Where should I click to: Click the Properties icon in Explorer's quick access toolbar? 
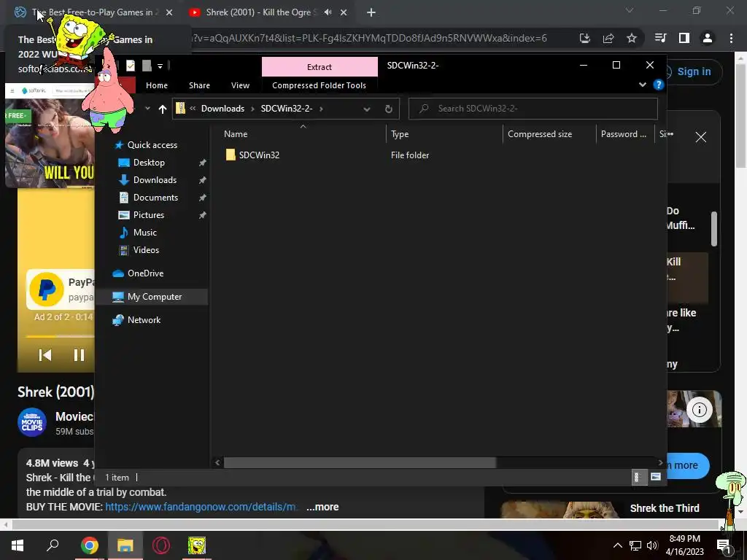[130, 66]
